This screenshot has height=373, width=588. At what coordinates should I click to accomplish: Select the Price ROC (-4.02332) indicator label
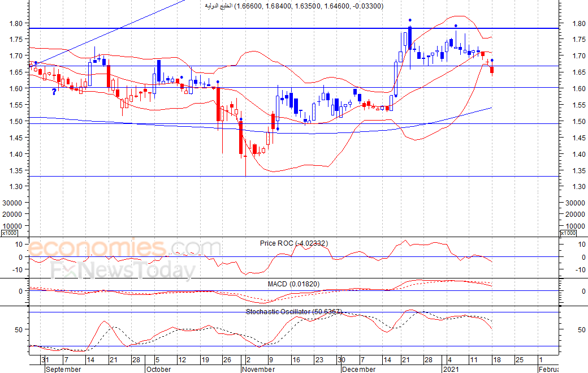click(x=294, y=243)
